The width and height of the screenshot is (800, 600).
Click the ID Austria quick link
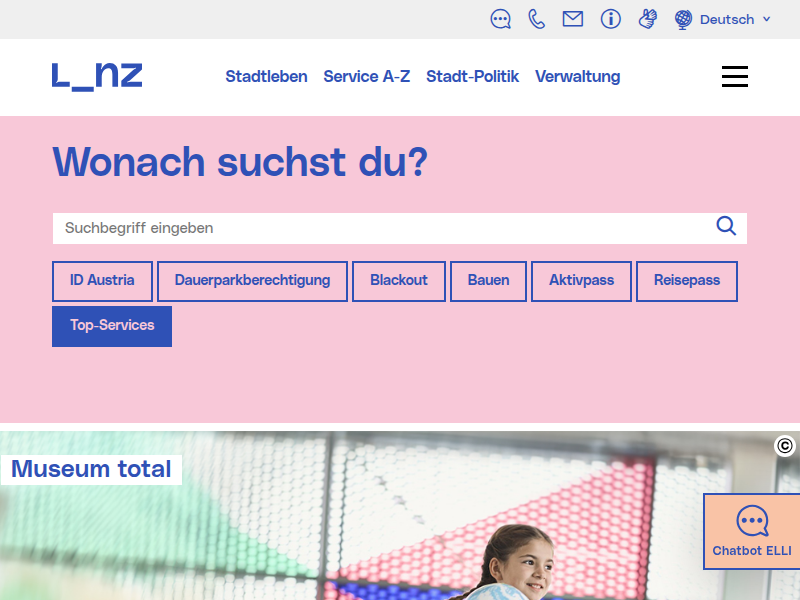click(x=102, y=281)
